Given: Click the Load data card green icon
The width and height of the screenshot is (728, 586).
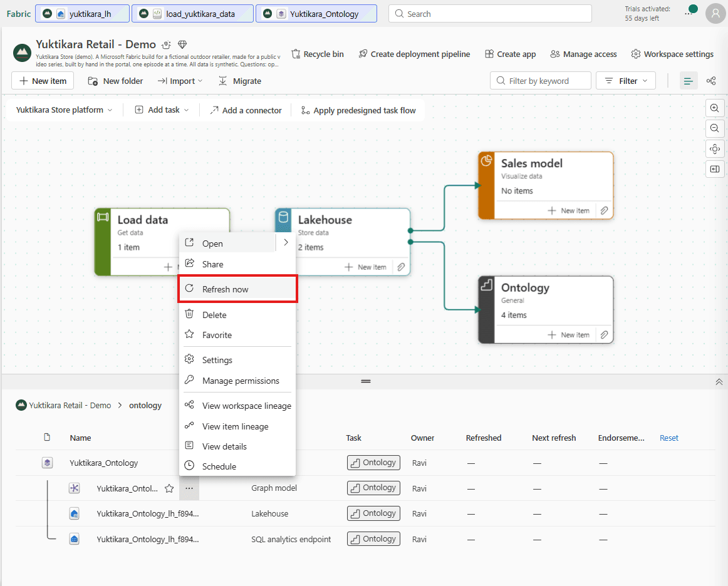Looking at the screenshot, I should tap(103, 217).
